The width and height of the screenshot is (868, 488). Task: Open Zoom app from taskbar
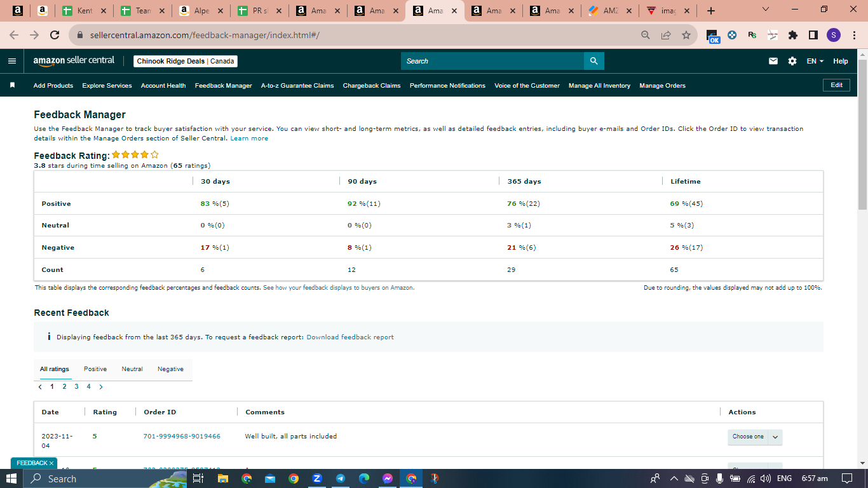pos(316,478)
